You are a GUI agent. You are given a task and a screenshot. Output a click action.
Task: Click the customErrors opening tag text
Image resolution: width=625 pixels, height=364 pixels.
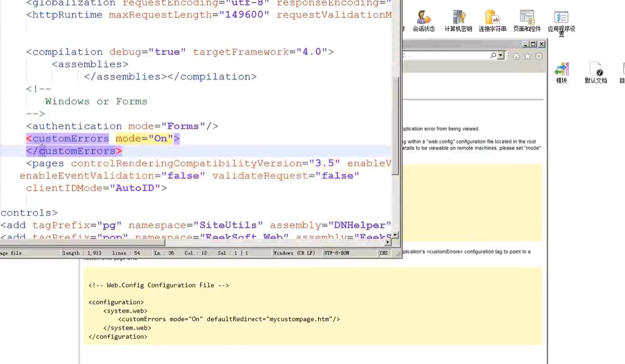70,139
